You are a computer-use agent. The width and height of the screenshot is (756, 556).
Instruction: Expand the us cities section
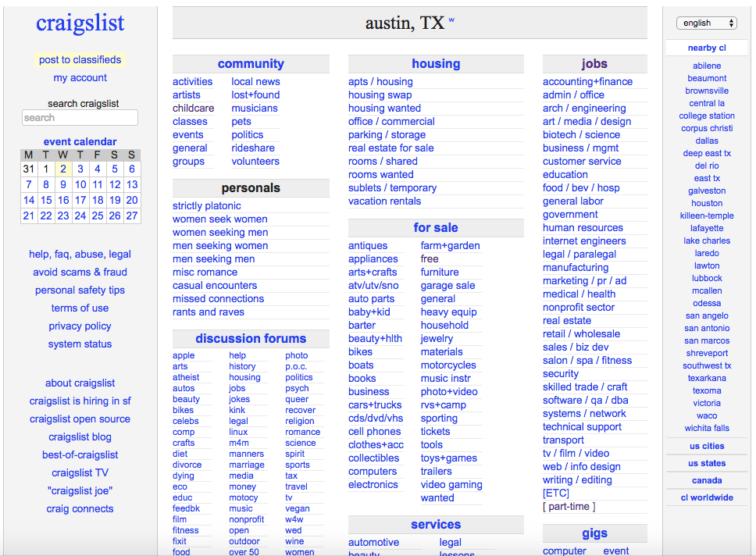coord(707,446)
